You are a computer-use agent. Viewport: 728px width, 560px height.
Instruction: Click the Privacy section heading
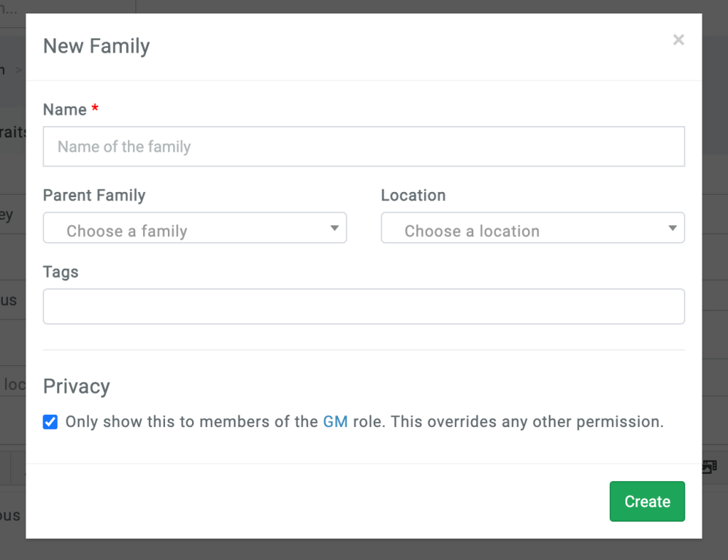76,386
